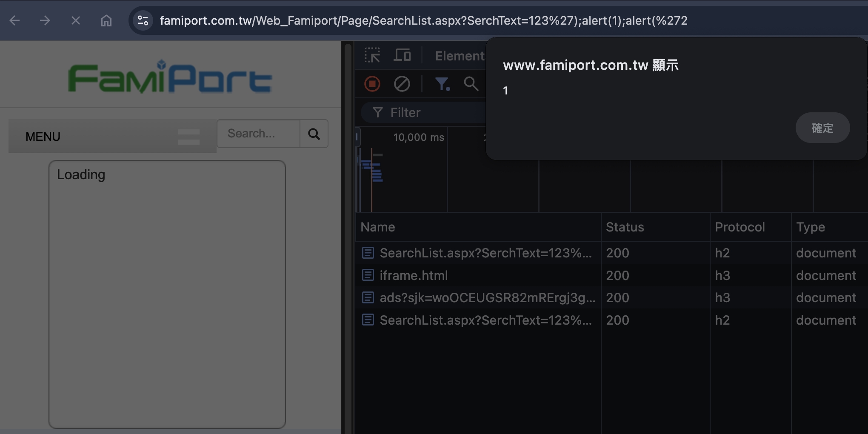Screen dimensions: 868x434
Task: Toggle the device toolbar icon
Action: pyautogui.click(x=402, y=55)
